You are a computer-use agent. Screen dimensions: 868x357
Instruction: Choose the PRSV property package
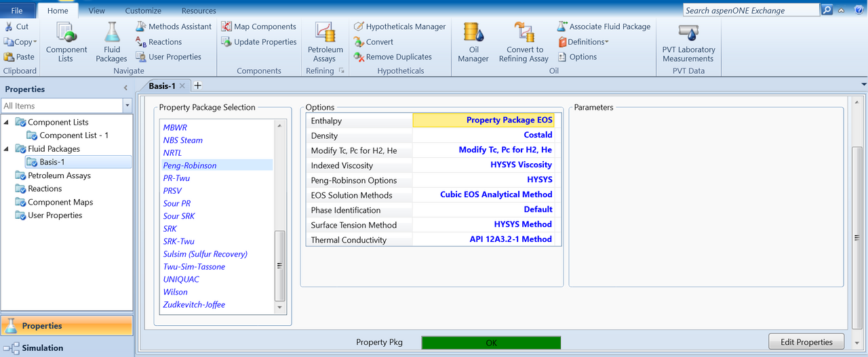pos(172,191)
